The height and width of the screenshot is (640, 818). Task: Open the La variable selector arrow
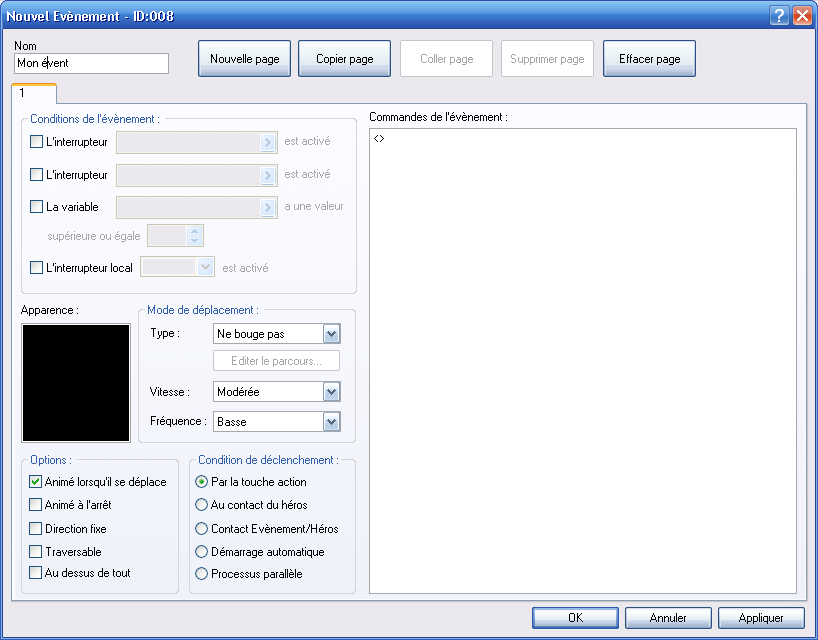click(x=268, y=208)
